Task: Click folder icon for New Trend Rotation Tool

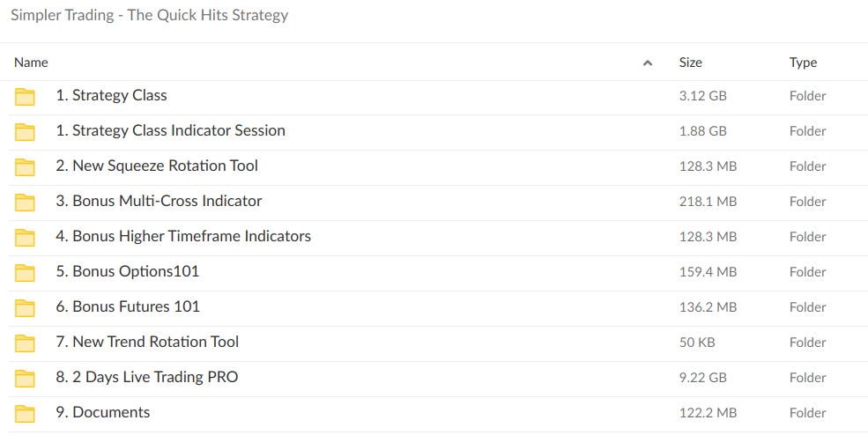Action: click(x=25, y=343)
